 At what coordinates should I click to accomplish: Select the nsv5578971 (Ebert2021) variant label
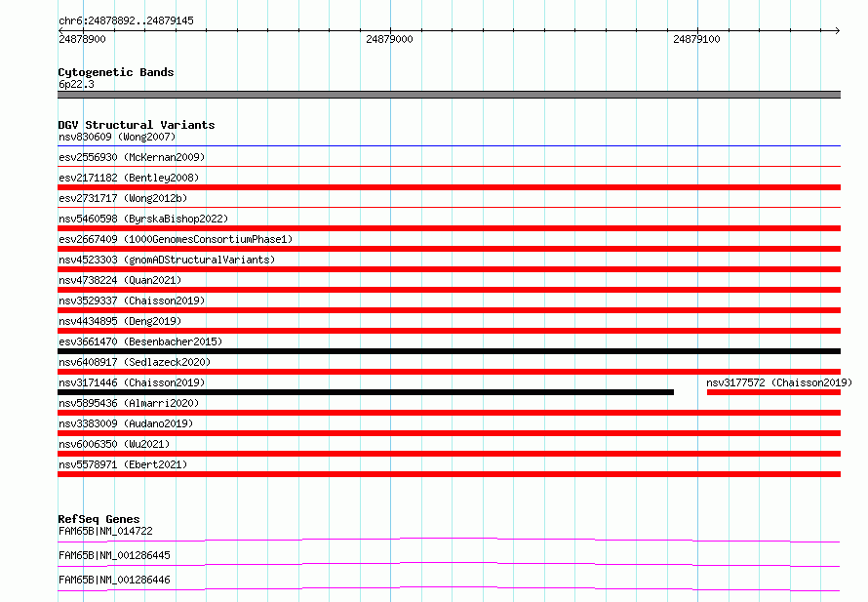coord(123,464)
